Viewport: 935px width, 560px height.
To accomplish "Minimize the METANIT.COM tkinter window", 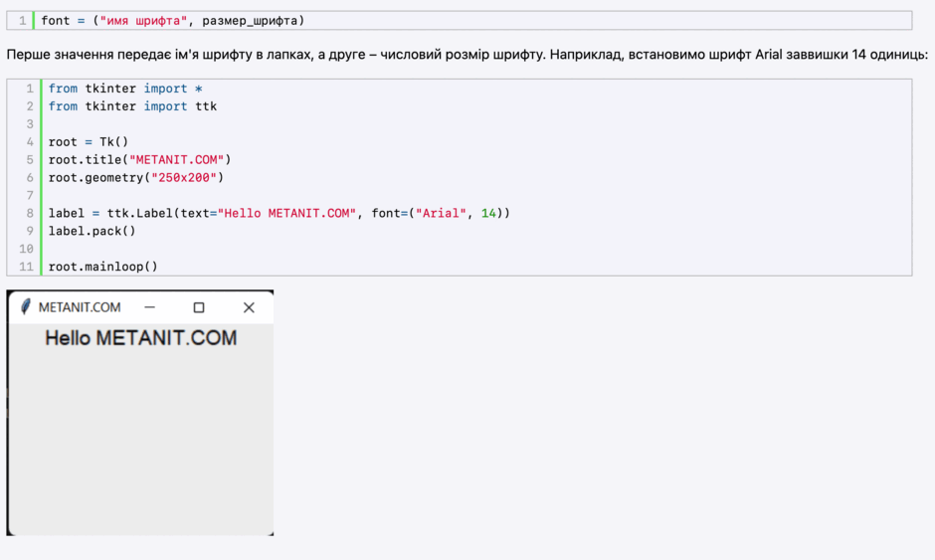I will pyautogui.click(x=149, y=307).
